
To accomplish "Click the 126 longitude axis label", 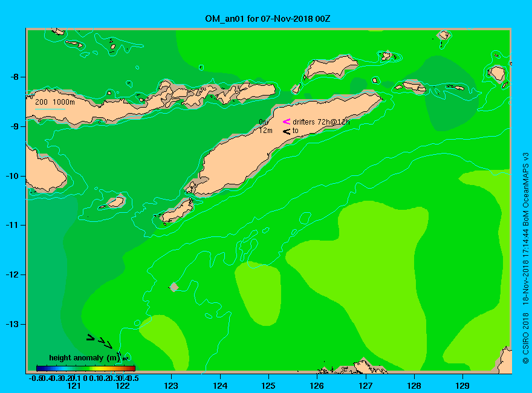I will pyautogui.click(x=317, y=386).
